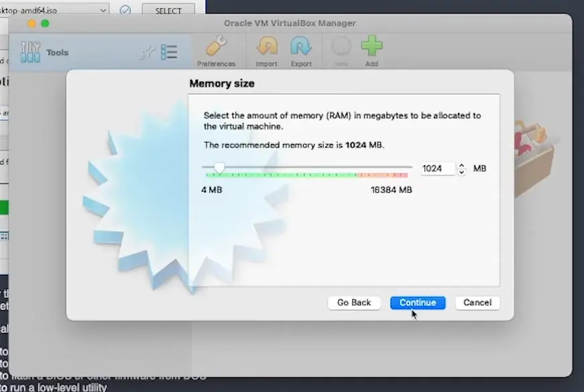
Task: Click the Go Back button
Action: [x=354, y=303]
